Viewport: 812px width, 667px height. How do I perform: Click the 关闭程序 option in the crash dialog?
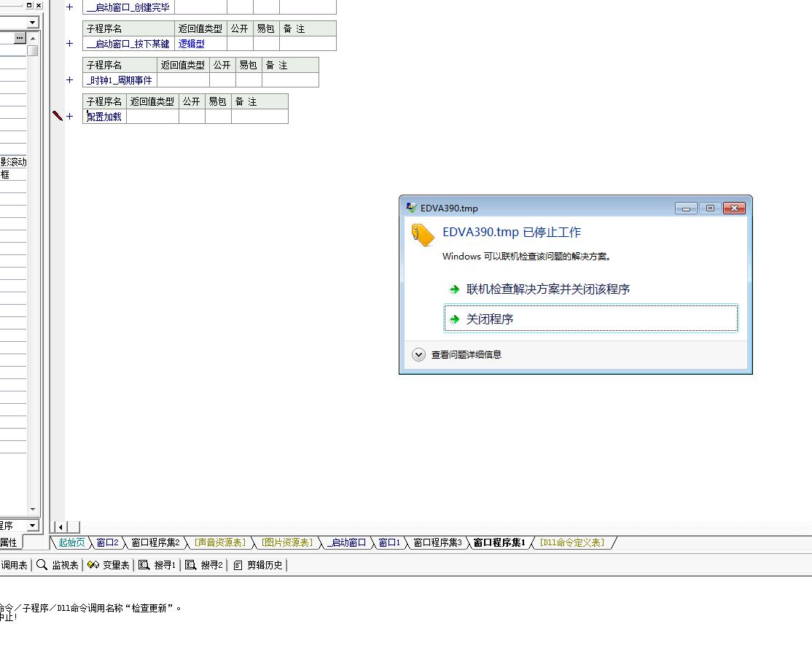click(x=591, y=318)
